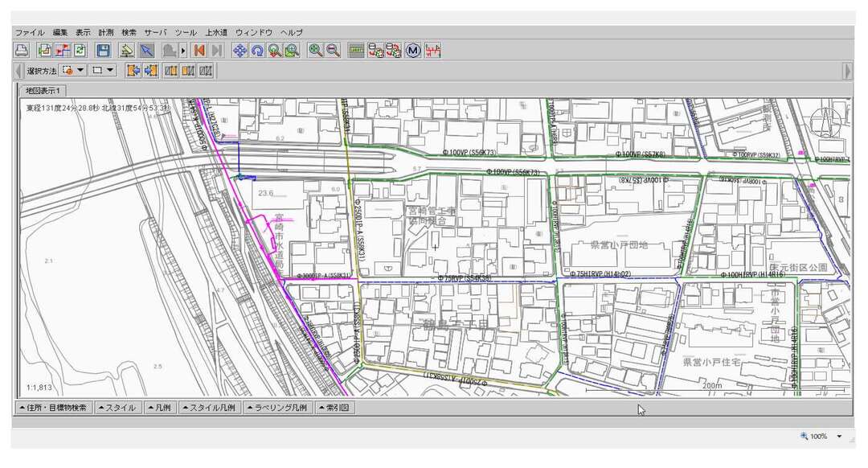This screenshot has height=468, width=868.
Task: Open the small black arrow next to stamp tool
Action: click(x=183, y=51)
